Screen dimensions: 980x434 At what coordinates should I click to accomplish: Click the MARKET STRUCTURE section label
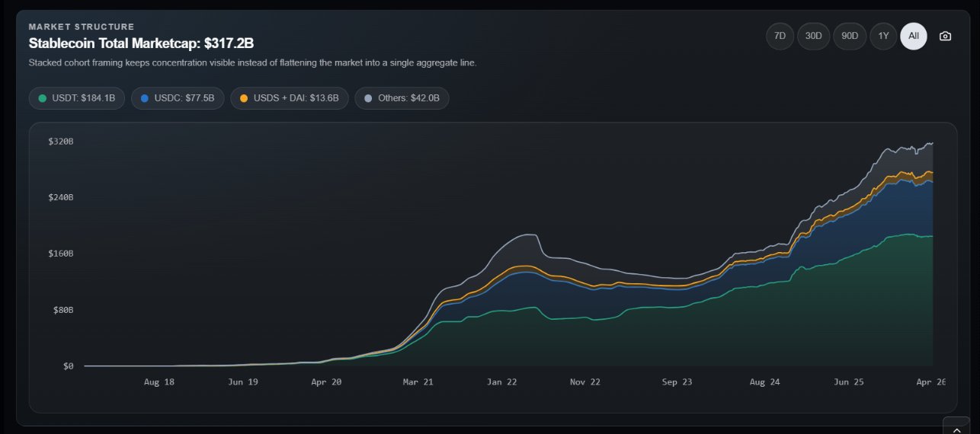pos(82,27)
